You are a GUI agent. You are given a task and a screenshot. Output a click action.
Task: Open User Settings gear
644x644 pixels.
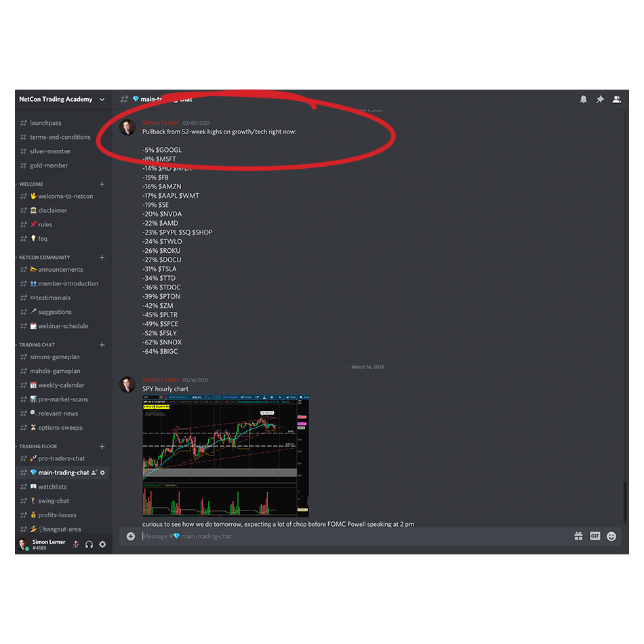[x=102, y=544]
